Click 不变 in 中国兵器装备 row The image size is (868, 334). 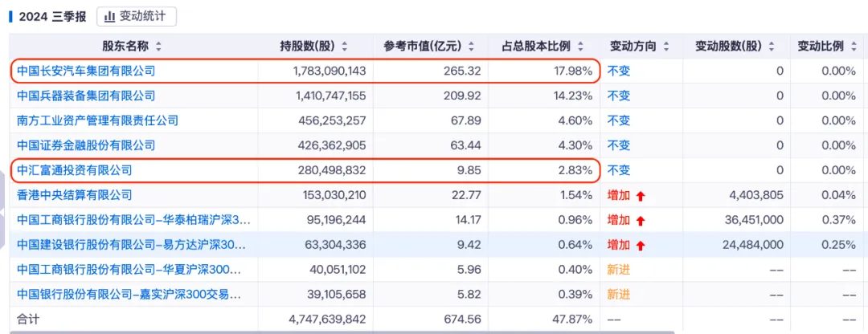click(619, 96)
